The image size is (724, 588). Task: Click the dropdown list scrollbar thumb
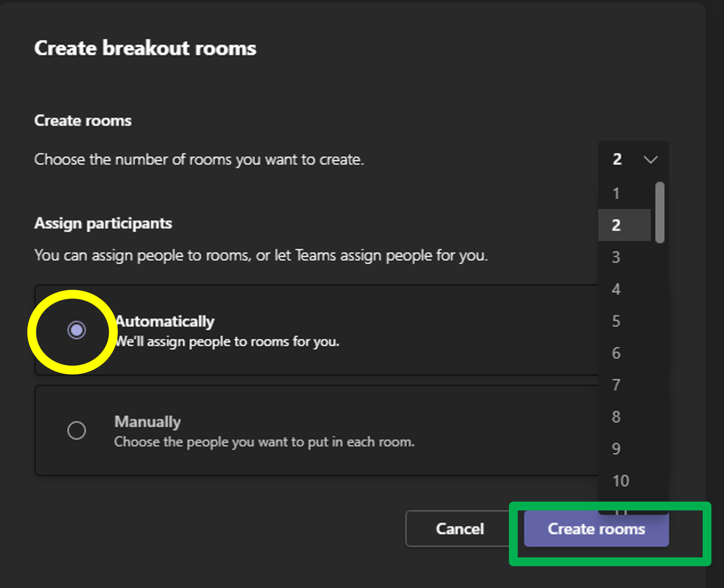tap(659, 212)
